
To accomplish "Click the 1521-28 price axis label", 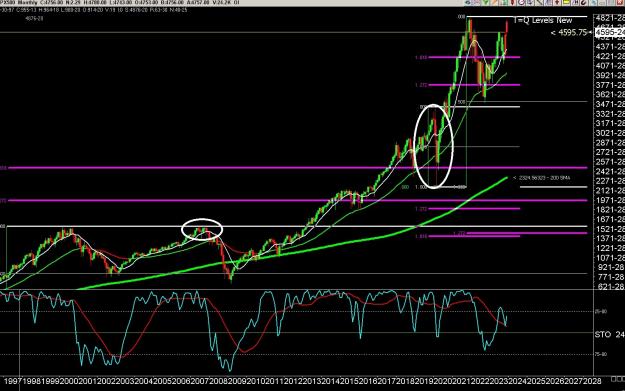I will click(x=609, y=229).
